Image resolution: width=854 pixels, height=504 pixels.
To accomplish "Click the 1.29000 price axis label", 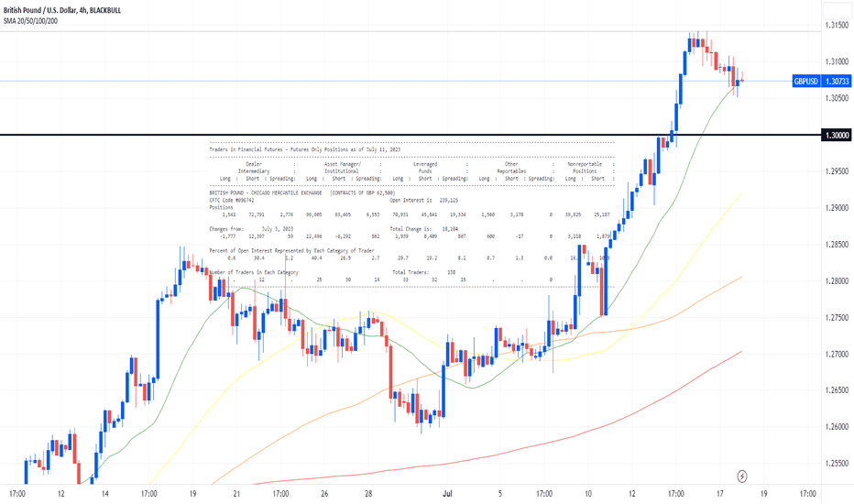I will [838, 208].
